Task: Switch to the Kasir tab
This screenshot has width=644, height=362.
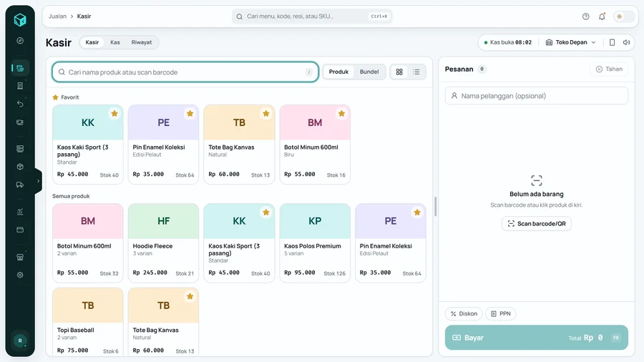Action: (x=92, y=42)
